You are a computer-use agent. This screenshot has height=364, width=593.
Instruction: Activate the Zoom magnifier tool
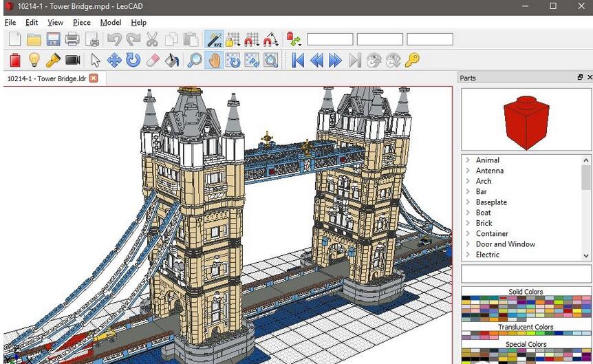point(195,61)
